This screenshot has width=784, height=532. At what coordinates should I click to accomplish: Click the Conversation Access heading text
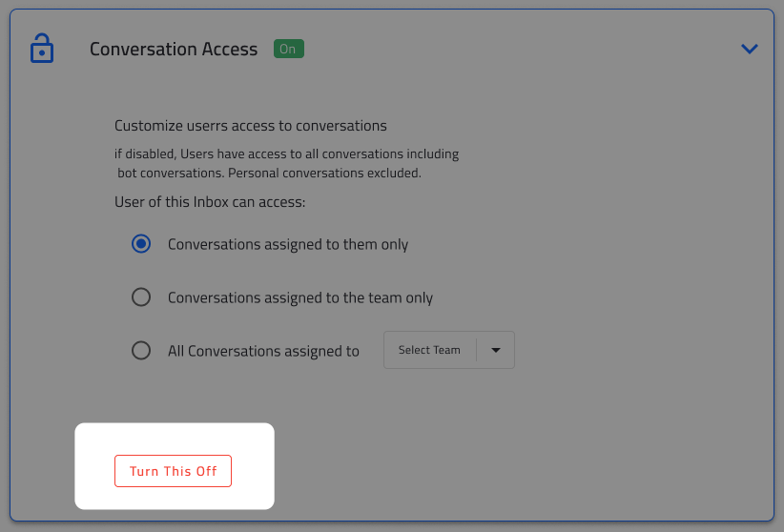pyautogui.click(x=174, y=49)
